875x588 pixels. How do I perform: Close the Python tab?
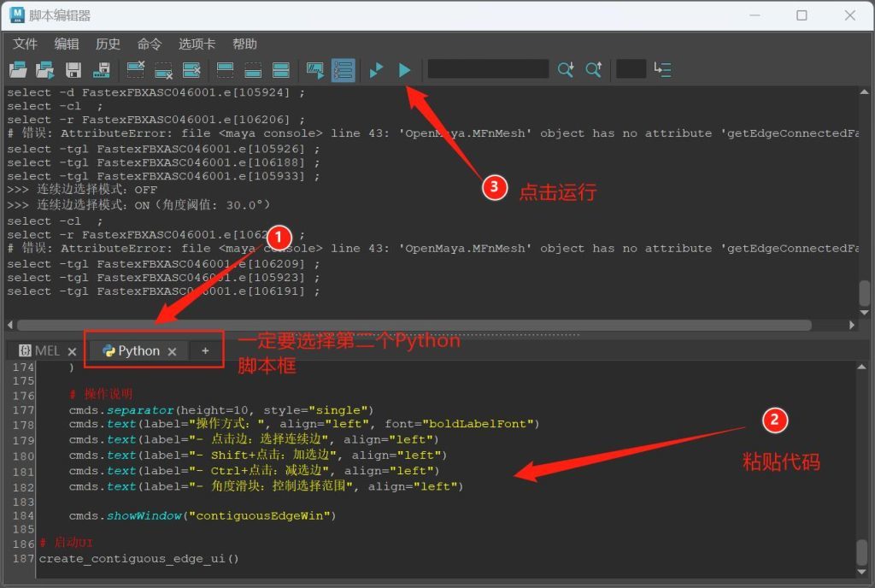click(172, 351)
